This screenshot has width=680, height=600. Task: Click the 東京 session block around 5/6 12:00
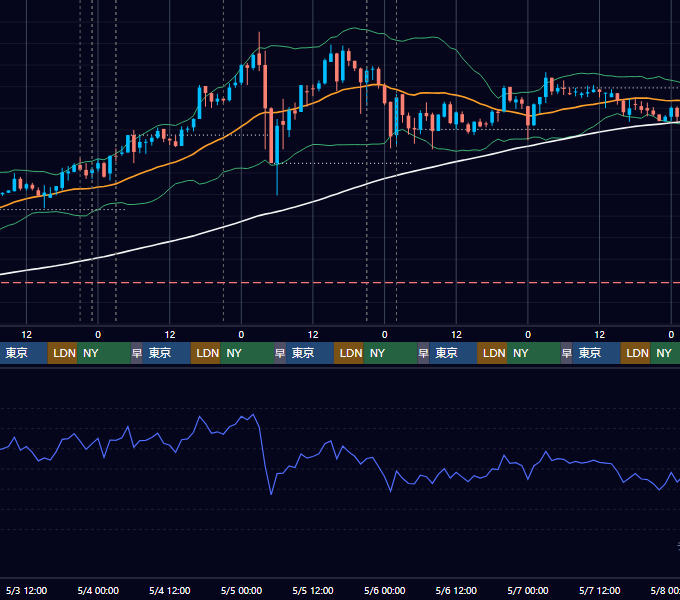tap(453, 353)
